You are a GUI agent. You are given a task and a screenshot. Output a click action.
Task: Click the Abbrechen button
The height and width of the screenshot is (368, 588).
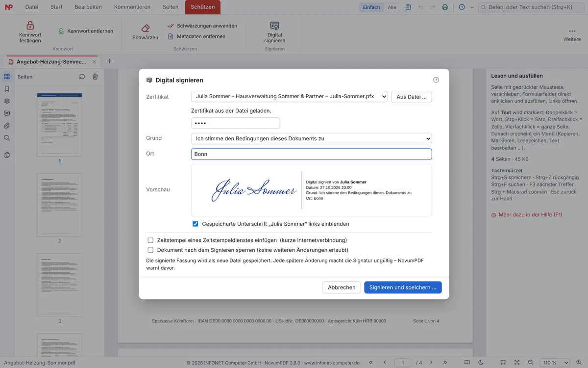pos(342,288)
